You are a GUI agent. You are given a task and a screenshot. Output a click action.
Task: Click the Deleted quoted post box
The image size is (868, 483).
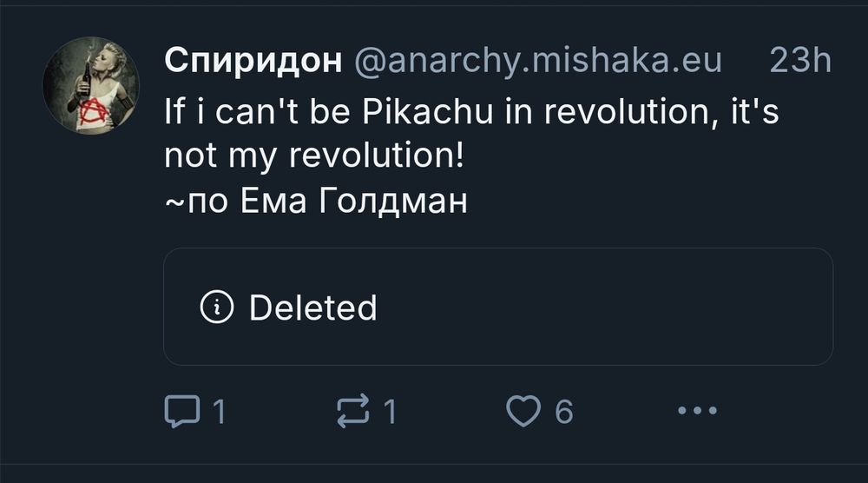(x=498, y=307)
